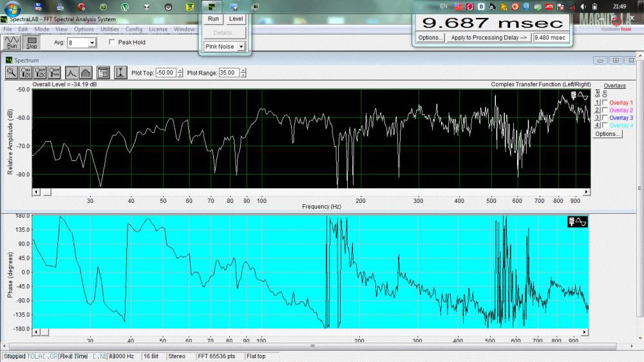Click the yellow-green taskbar application icon
Image resolution: width=644 pixels, height=362 pixels.
[190, 6]
